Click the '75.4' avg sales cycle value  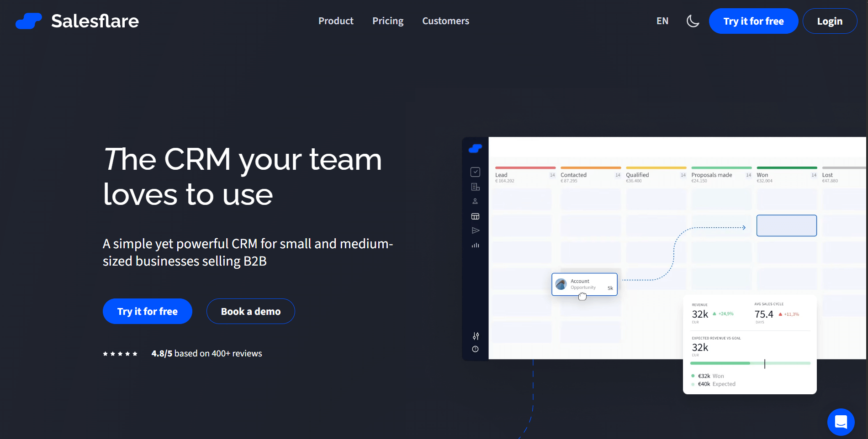coord(764,314)
